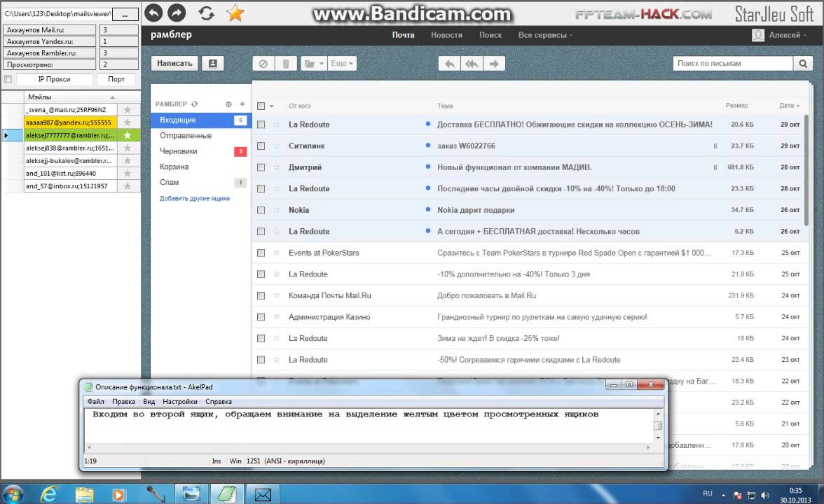Click star for and_101@list.ru row
The width and height of the screenshot is (824, 504).
click(128, 174)
